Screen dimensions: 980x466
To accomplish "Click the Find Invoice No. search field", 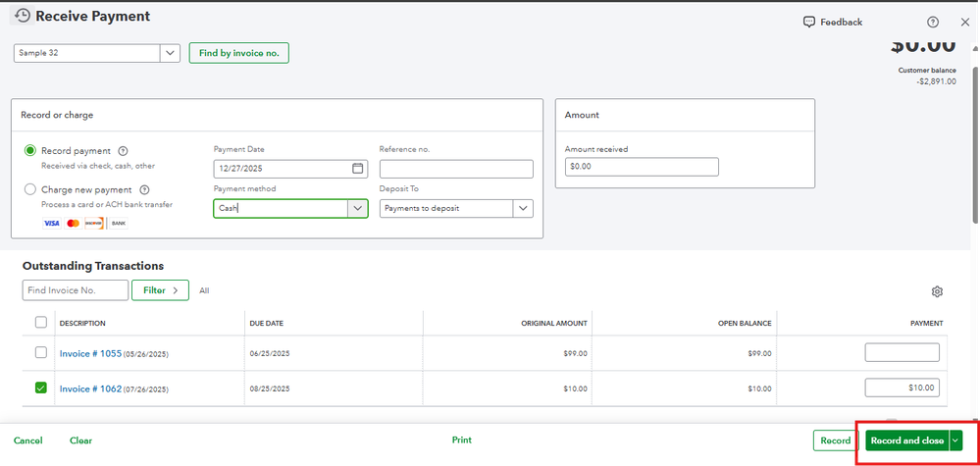I will tap(76, 290).
